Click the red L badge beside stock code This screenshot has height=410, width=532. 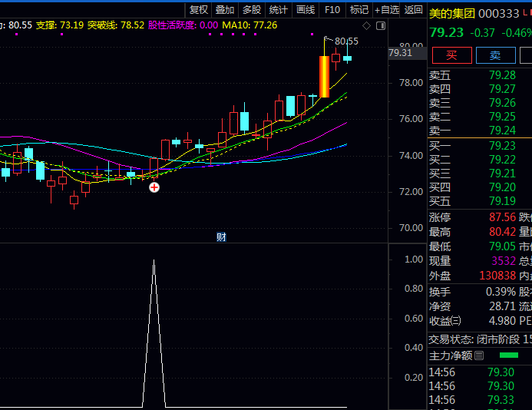(527, 13)
